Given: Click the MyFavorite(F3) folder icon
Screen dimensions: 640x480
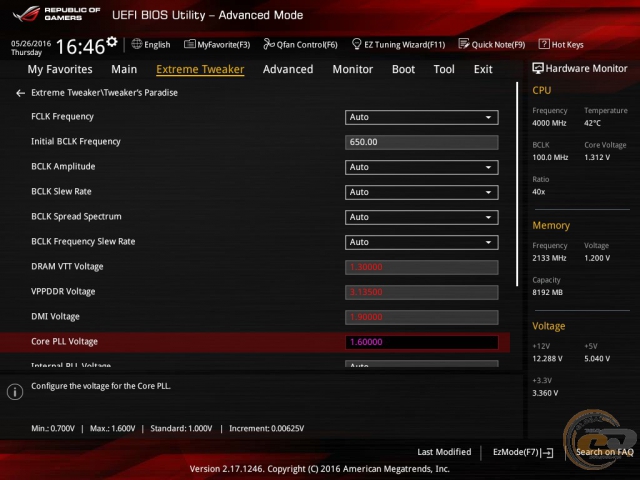Looking at the screenshot, I should click(x=189, y=44).
